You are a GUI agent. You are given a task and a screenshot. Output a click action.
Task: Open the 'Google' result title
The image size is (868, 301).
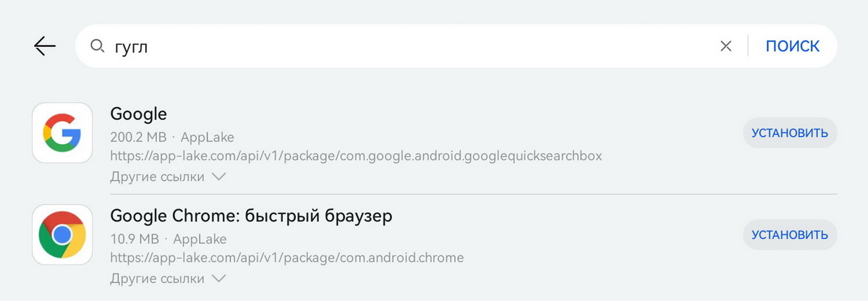[x=138, y=114]
